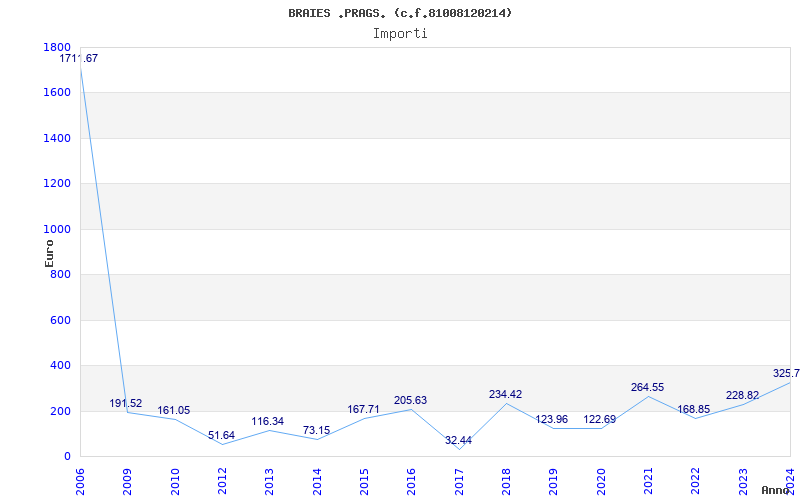Select data label 161.05

[x=173, y=410]
